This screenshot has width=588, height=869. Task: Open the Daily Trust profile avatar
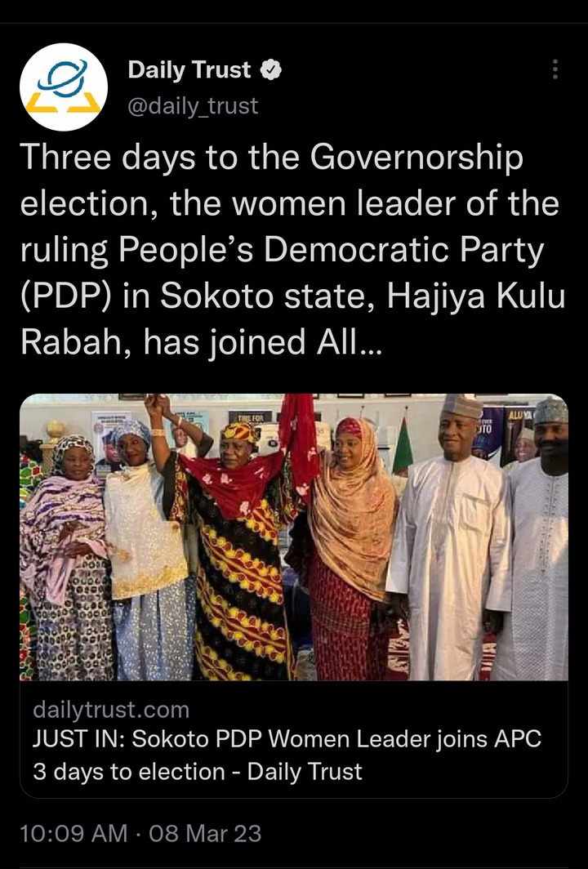point(64,87)
